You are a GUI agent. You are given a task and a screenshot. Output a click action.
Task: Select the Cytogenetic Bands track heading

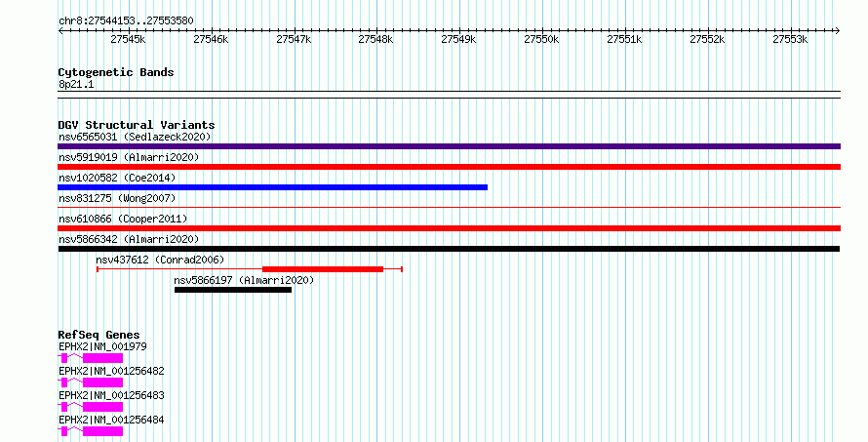click(x=116, y=72)
